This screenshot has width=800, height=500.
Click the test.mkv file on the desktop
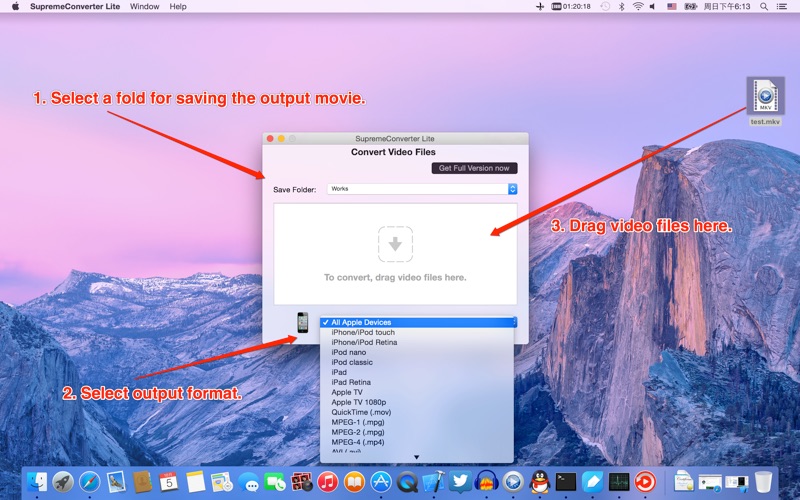click(765, 101)
